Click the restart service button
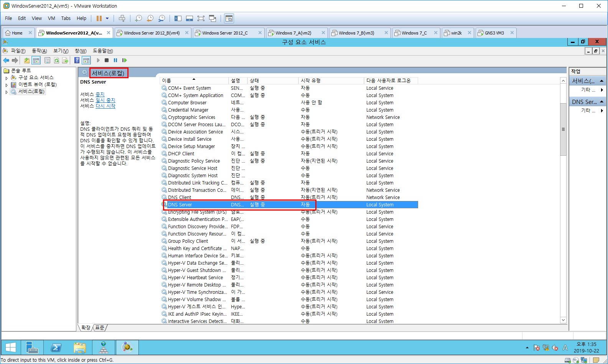Image resolution: width=608 pixels, height=364 pixels. point(124,60)
